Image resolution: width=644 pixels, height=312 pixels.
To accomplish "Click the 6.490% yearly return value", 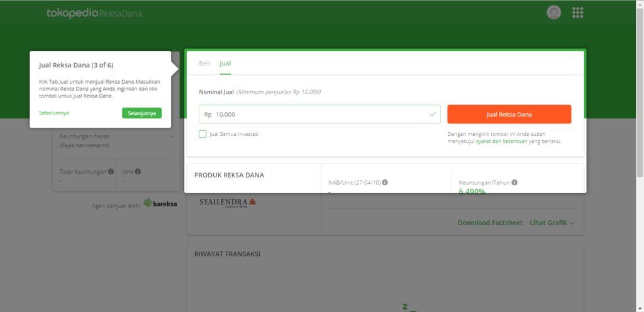I will [472, 191].
